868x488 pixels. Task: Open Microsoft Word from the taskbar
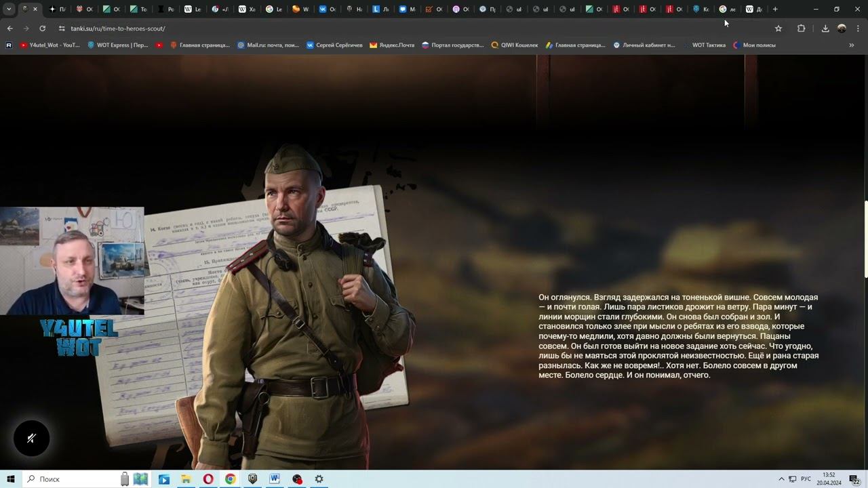275,479
